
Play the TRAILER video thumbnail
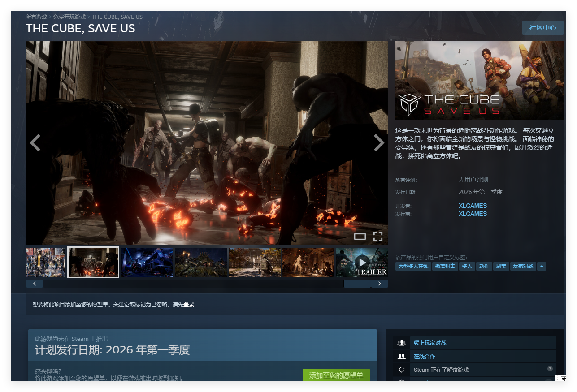pyautogui.click(x=362, y=262)
